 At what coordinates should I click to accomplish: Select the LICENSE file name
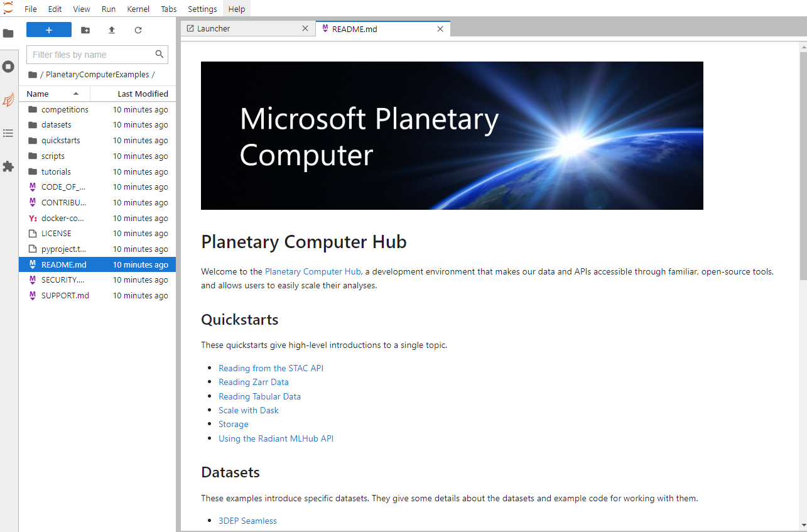pyautogui.click(x=57, y=233)
